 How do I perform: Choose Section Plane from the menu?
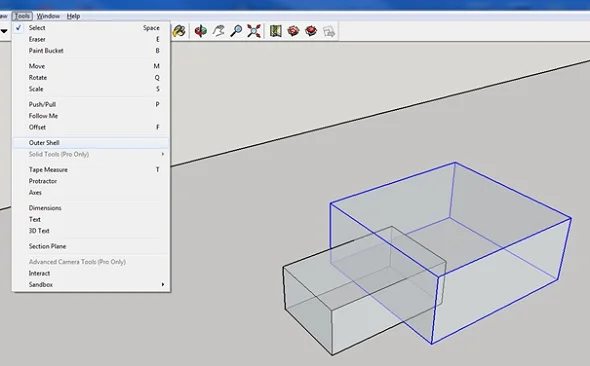pos(91,246)
